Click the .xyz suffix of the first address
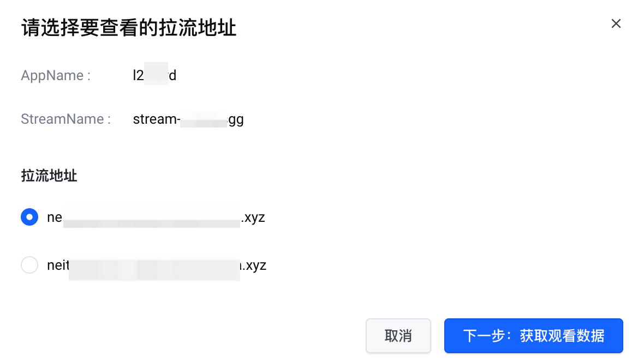The width and height of the screenshot is (644, 363). (x=253, y=217)
